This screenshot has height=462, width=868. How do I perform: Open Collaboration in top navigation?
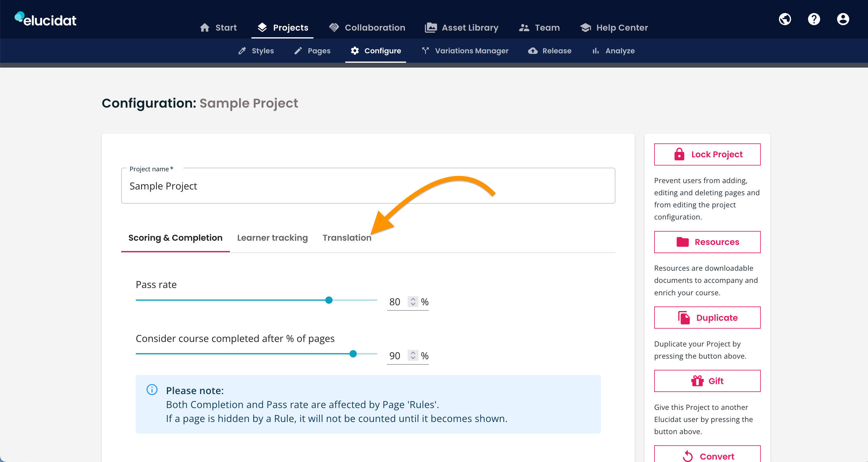tap(367, 28)
